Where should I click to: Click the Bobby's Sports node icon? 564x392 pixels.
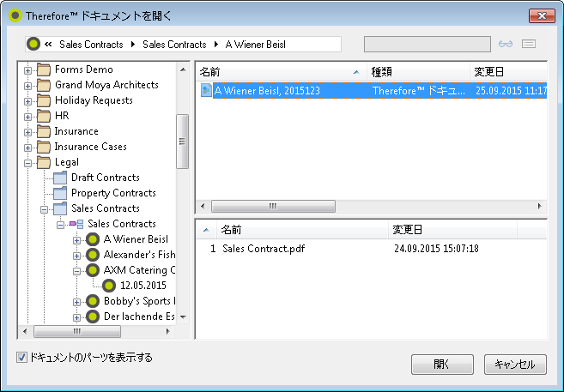pyautogui.click(x=93, y=301)
